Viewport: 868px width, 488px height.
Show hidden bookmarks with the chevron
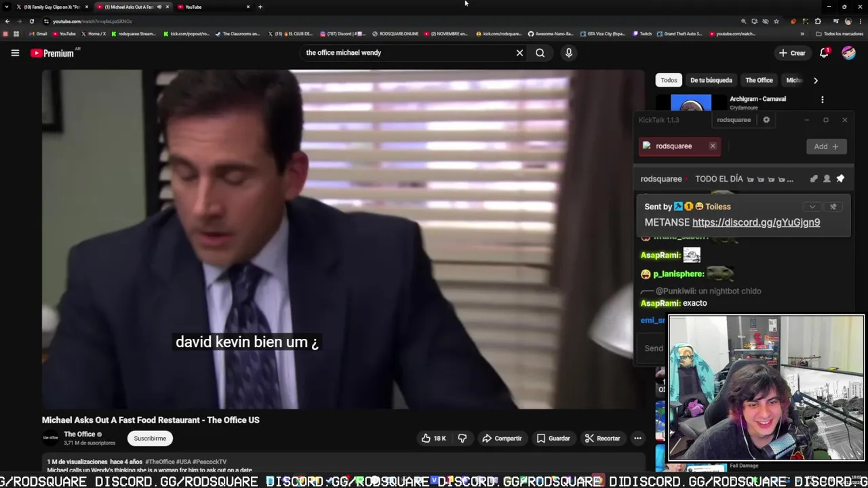click(802, 34)
